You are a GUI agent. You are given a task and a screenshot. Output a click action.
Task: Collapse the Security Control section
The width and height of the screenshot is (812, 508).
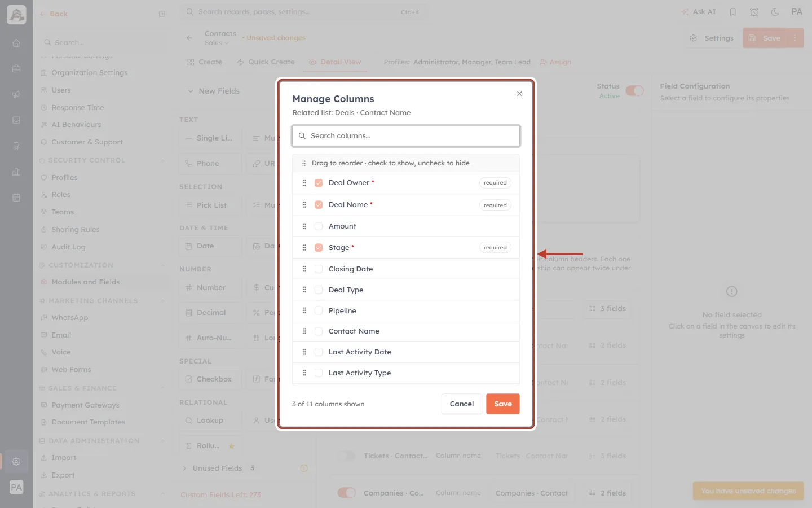[162, 160]
